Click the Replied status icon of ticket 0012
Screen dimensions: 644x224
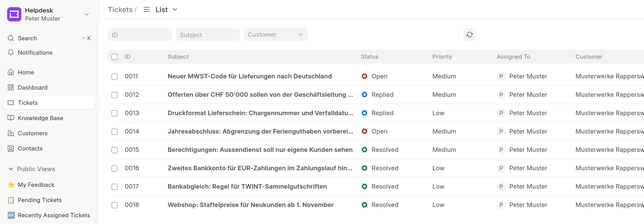pyautogui.click(x=364, y=95)
